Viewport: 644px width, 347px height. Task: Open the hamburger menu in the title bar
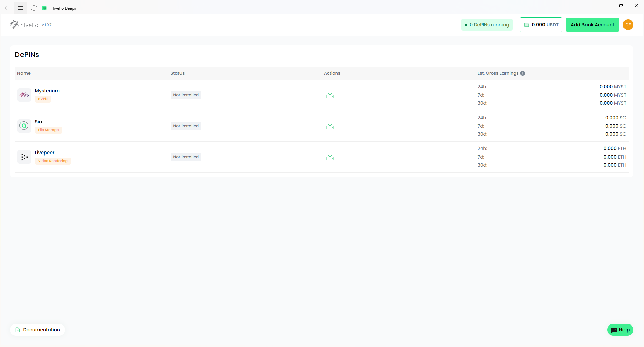21,8
